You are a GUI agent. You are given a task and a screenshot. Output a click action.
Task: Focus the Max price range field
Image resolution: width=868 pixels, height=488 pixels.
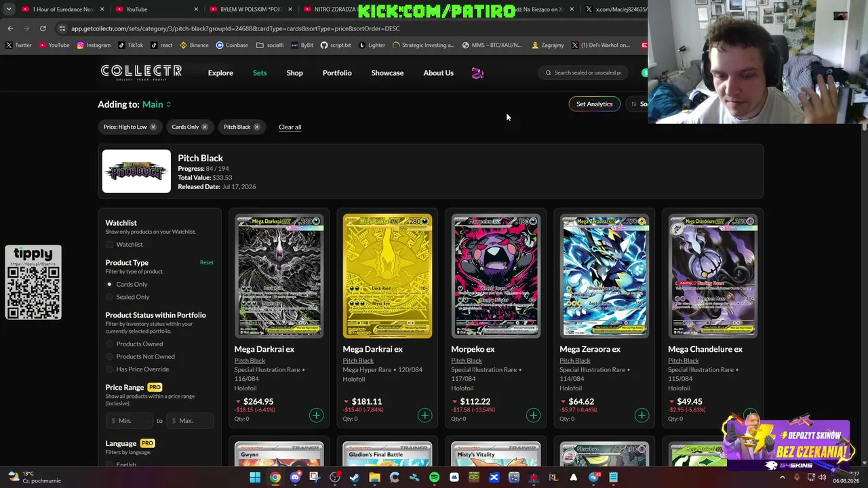point(190,421)
